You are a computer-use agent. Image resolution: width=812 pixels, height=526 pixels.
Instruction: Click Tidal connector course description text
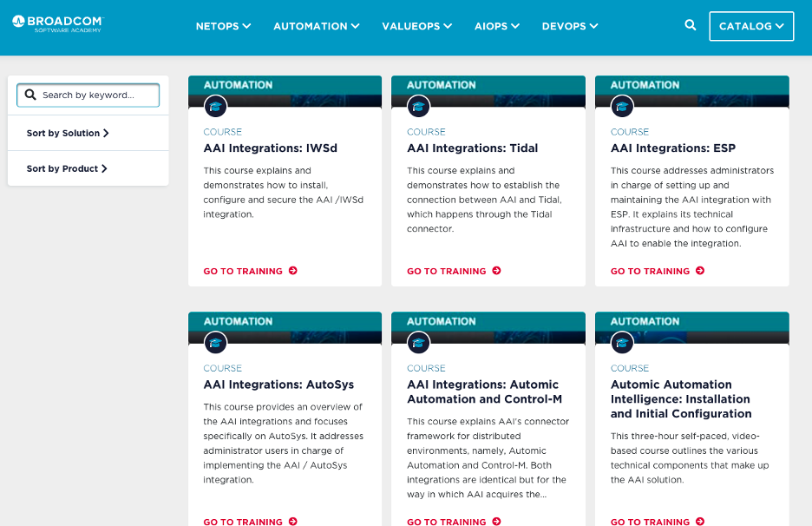pos(484,200)
